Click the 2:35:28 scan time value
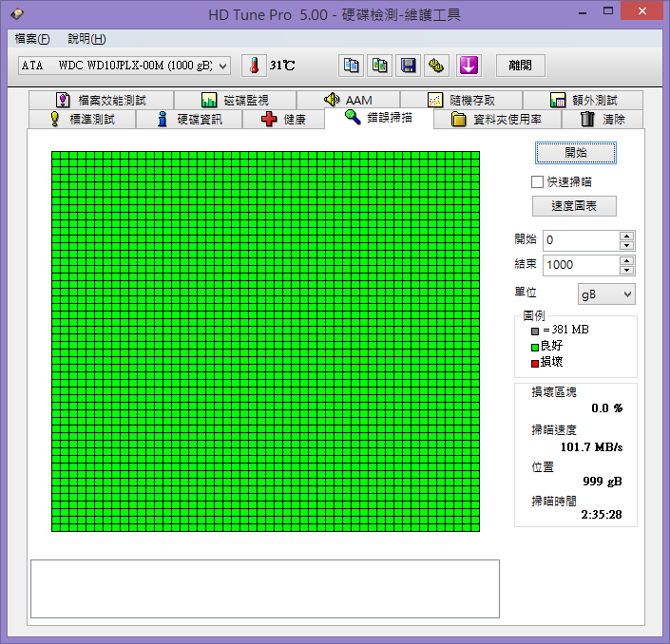This screenshot has width=670, height=644. [602, 515]
